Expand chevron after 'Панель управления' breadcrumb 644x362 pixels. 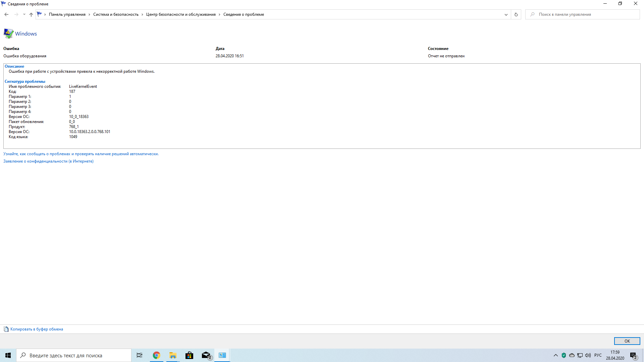90,14
